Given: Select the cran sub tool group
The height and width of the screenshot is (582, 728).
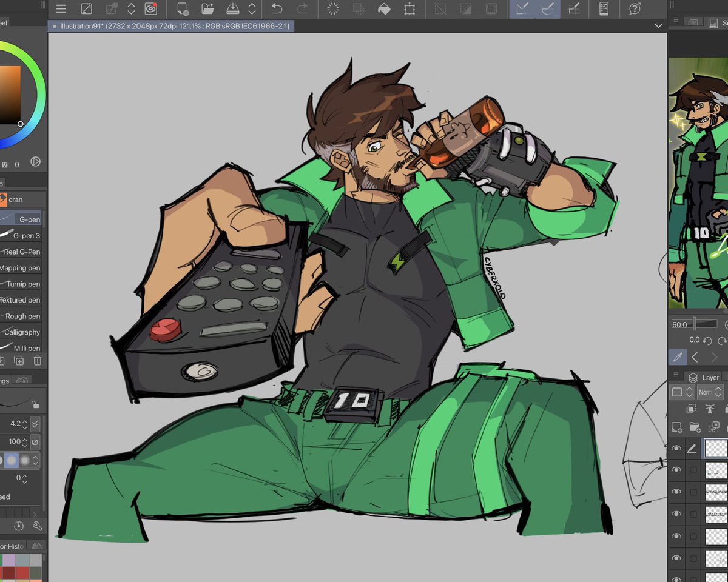Looking at the screenshot, I should pos(21,199).
